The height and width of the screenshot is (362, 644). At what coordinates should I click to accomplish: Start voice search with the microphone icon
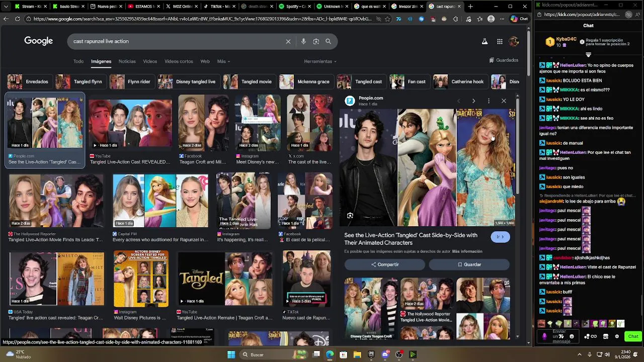click(x=303, y=41)
